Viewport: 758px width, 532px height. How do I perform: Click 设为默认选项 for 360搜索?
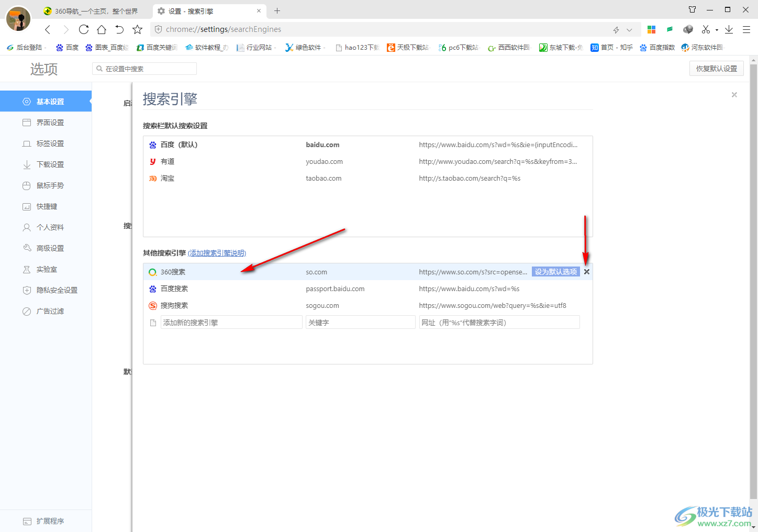556,272
